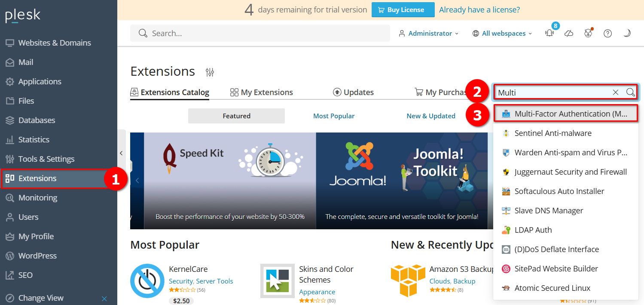Select the New & Updated filter

(x=431, y=116)
